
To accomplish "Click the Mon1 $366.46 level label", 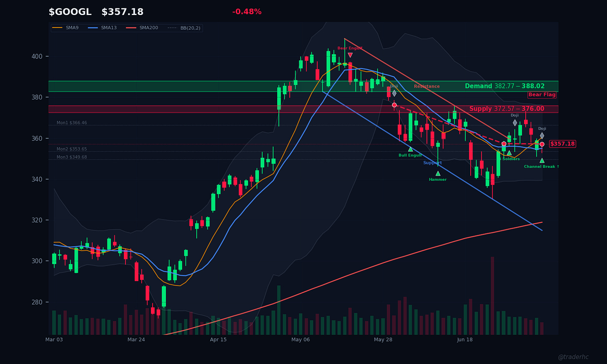I will coord(72,123).
